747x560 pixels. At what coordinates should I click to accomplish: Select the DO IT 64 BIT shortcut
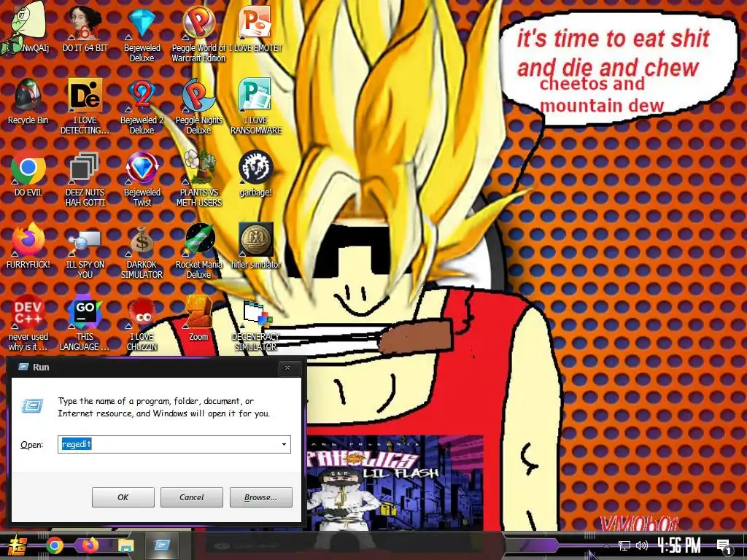pyautogui.click(x=85, y=28)
